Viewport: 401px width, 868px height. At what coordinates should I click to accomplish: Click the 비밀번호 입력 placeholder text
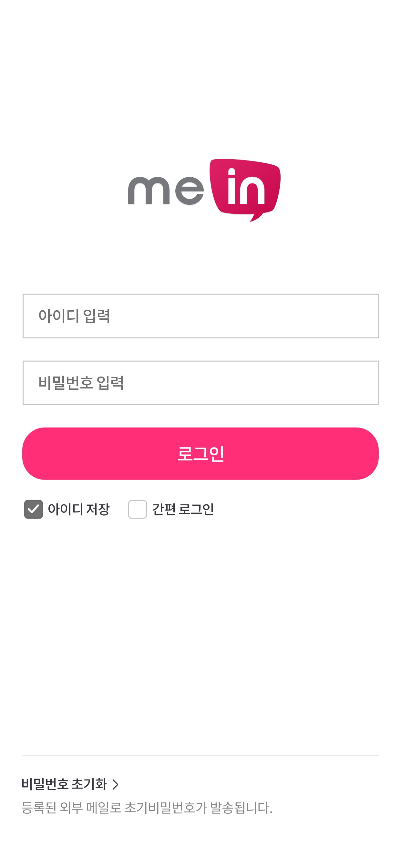coord(81,383)
